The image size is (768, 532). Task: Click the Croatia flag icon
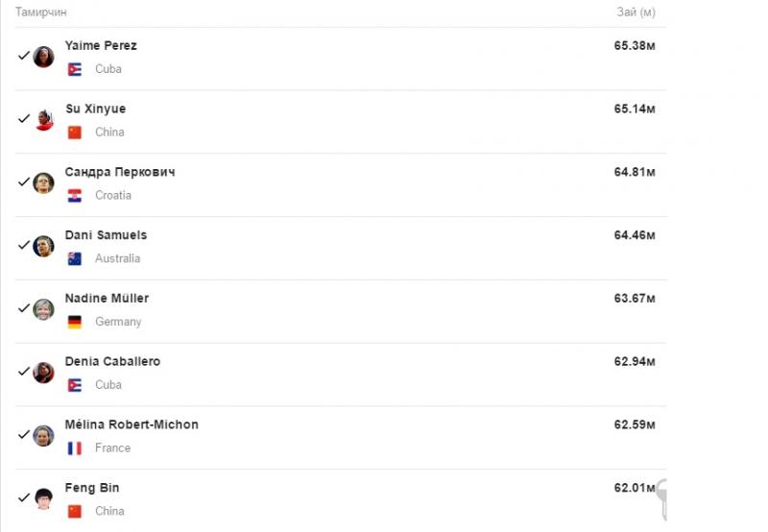click(74, 196)
